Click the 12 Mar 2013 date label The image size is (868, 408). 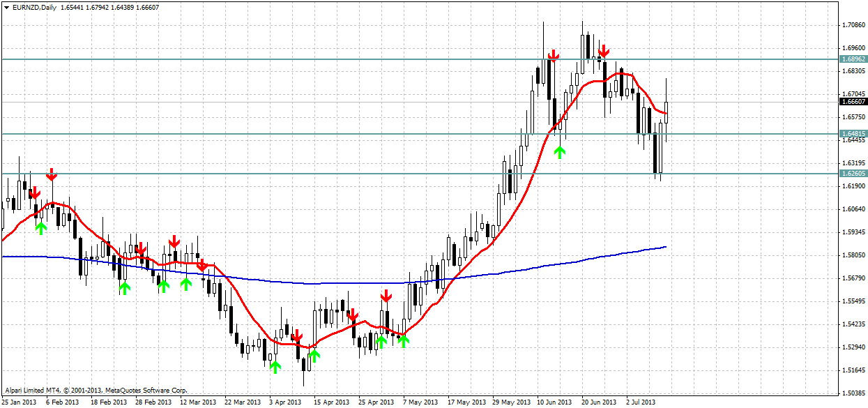click(x=198, y=402)
